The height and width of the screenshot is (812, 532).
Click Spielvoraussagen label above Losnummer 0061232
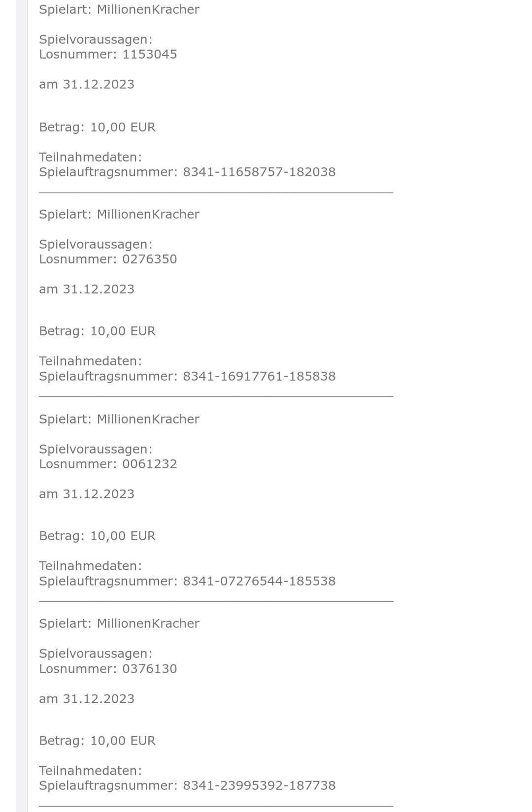coord(96,449)
